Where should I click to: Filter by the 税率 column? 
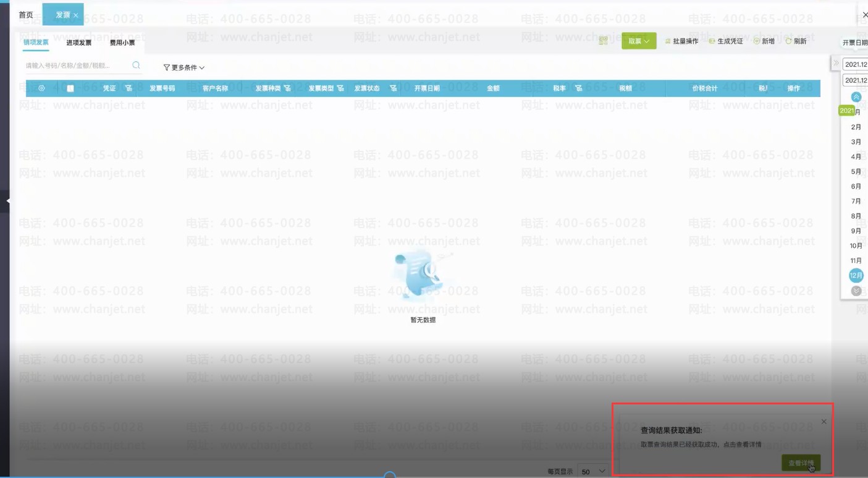coord(578,88)
